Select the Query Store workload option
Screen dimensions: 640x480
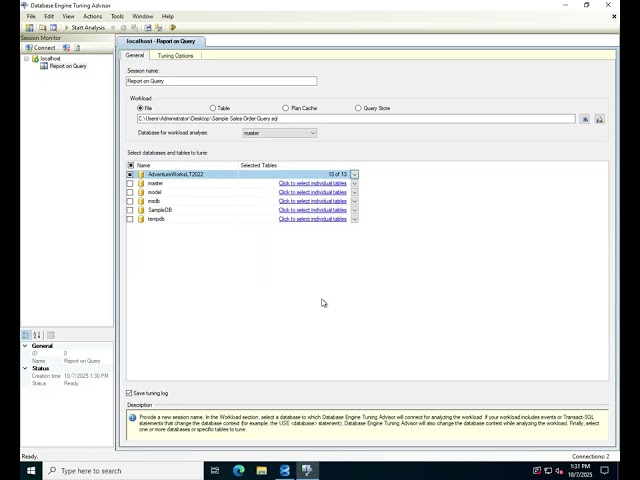(358, 108)
